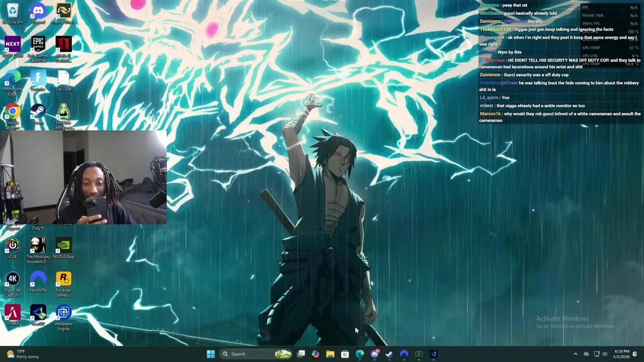Viewport: 644px width, 362px height.
Task: Select the Fortnite desktop shortcut
Action: [x=38, y=81]
